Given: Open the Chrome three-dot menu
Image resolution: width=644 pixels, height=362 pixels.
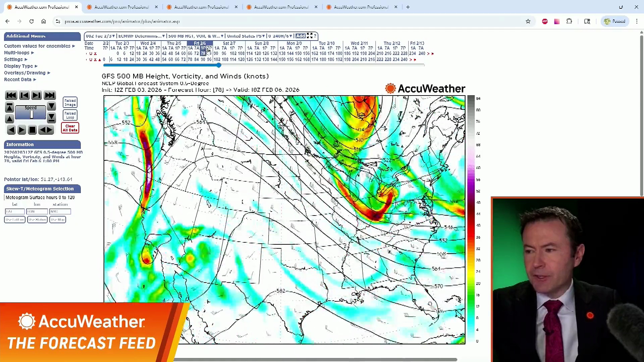Looking at the screenshot, I should tap(637, 21).
